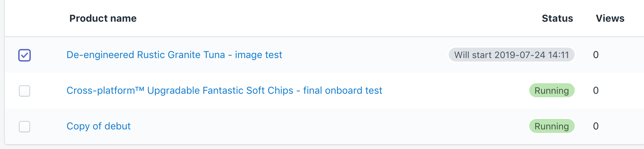This screenshot has width=644, height=149.
Task: Click the Views column header
Action: click(x=610, y=19)
